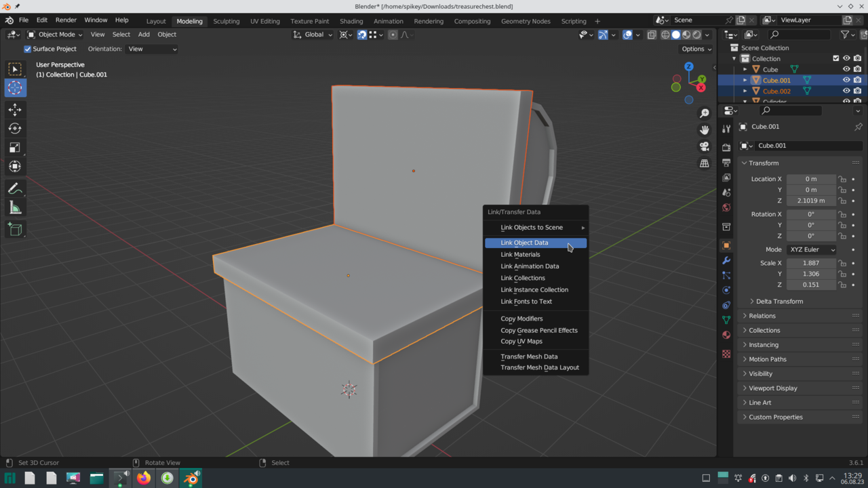The image size is (868, 488).
Task: Choose Link Materials from the menu
Action: point(520,255)
